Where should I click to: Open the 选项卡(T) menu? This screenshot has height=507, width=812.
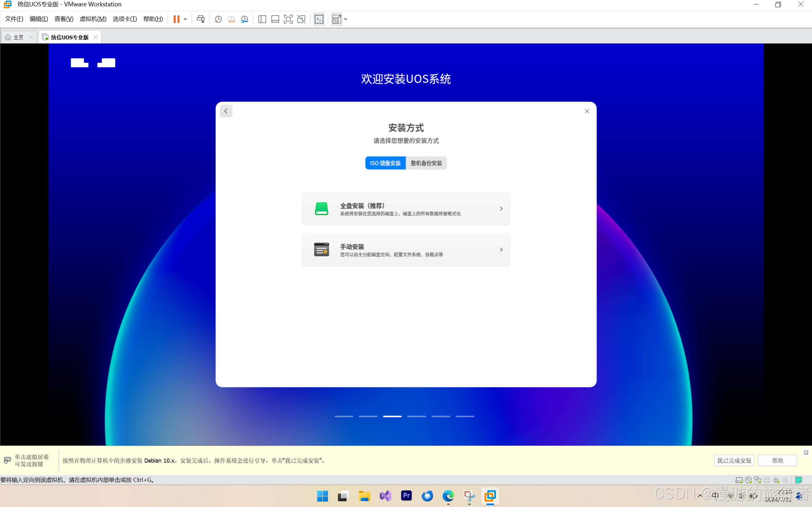click(x=125, y=19)
